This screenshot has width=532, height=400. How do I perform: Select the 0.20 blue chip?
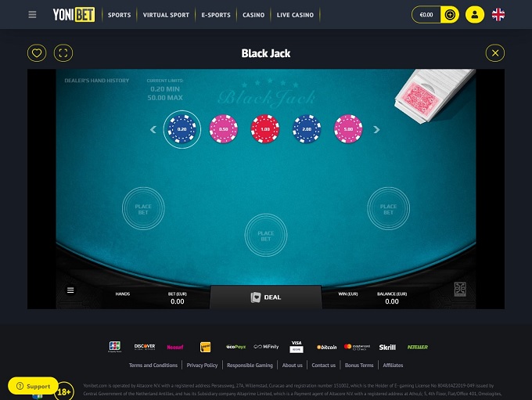tap(182, 129)
